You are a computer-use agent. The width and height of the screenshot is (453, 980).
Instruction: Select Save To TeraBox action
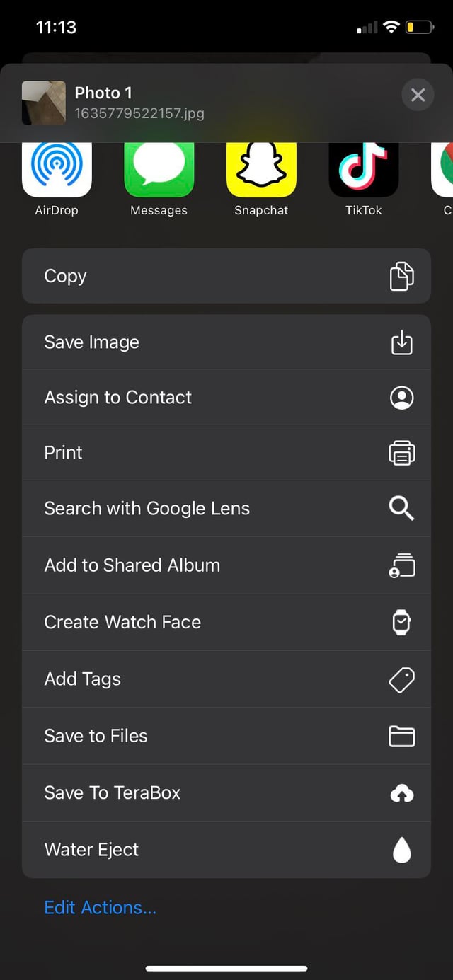pyautogui.click(x=112, y=792)
